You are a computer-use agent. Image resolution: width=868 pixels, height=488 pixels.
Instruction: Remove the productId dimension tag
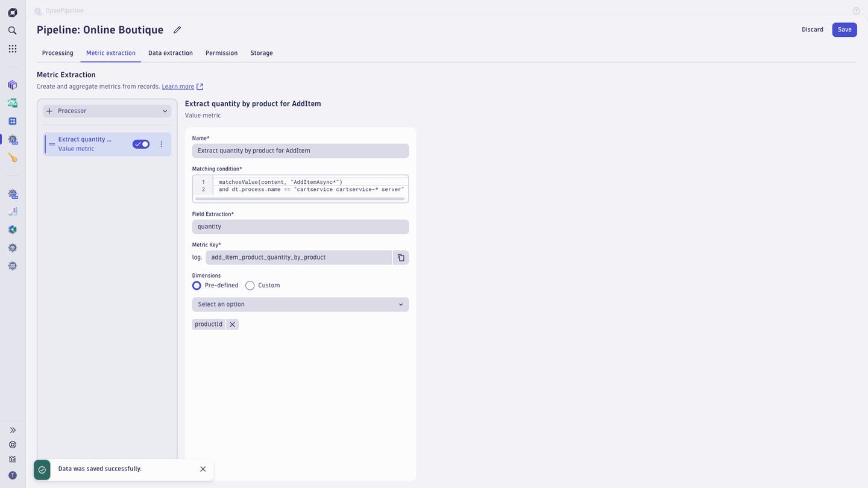(x=232, y=324)
